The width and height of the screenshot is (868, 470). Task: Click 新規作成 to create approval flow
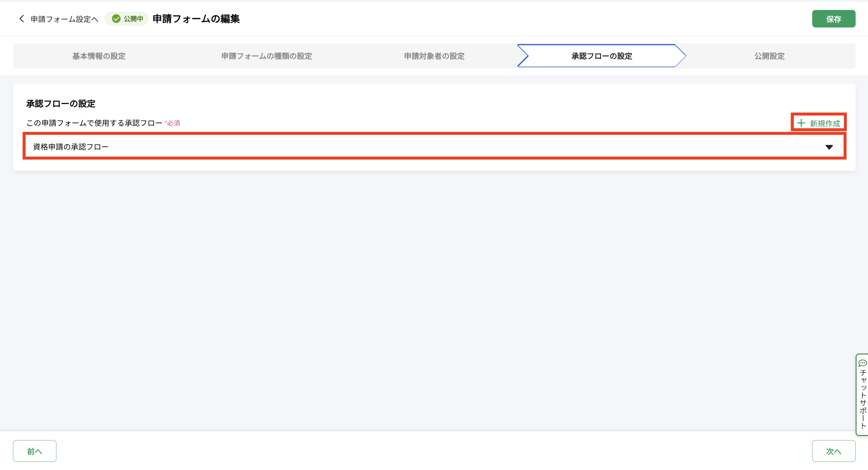click(824, 124)
